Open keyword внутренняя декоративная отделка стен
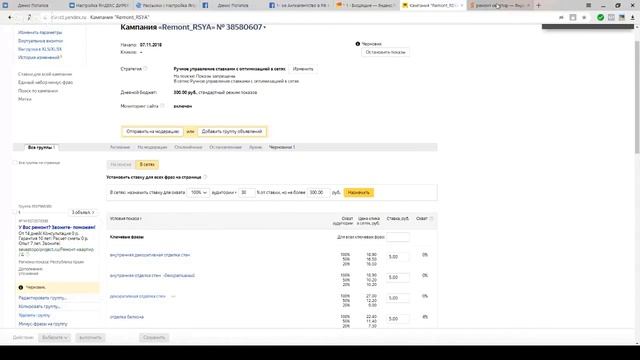This screenshot has width=640, height=360. click(x=150, y=255)
